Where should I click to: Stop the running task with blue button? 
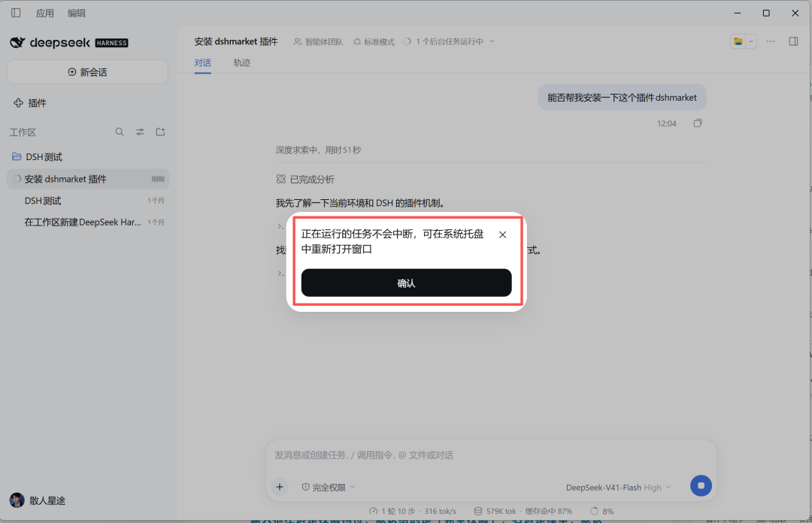[x=701, y=485]
